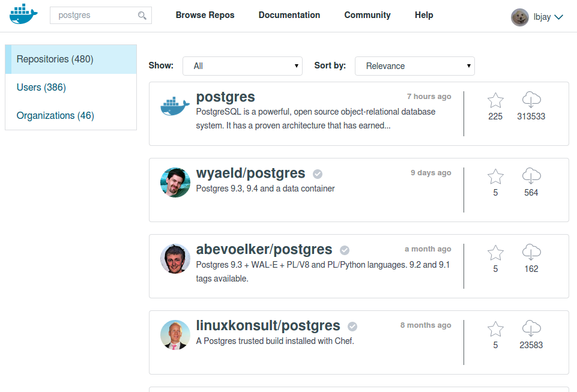Click the lbjay user avatar
Image resolution: width=577 pixels, height=392 pixels.
click(520, 17)
